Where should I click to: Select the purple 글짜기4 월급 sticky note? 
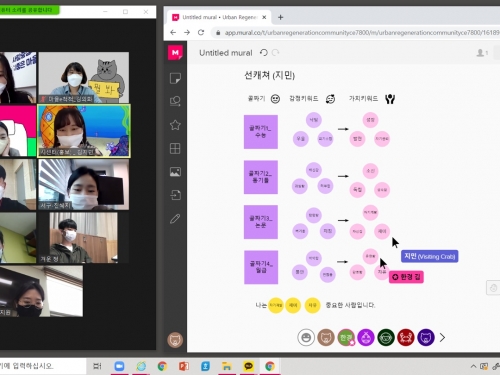click(x=261, y=267)
